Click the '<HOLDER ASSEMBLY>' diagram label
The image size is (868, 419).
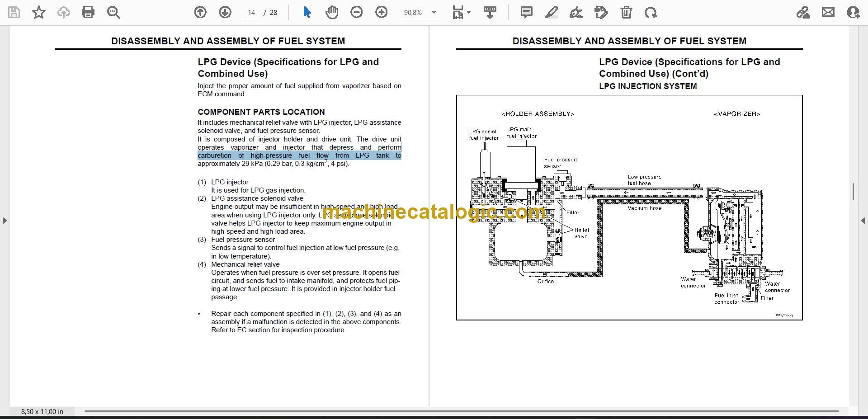pyautogui.click(x=538, y=114)
